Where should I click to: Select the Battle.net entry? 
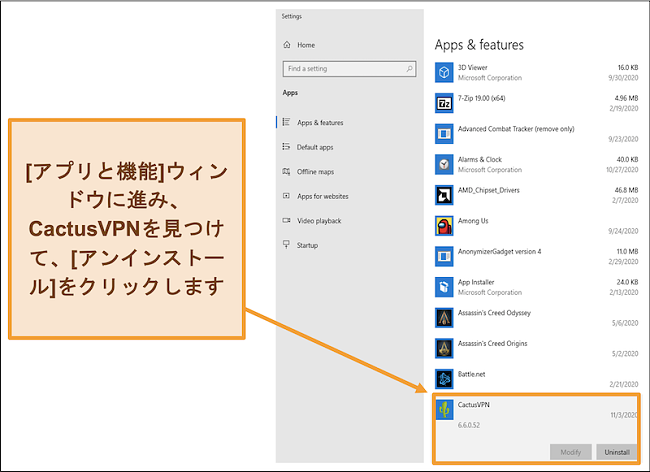point(471,374)
